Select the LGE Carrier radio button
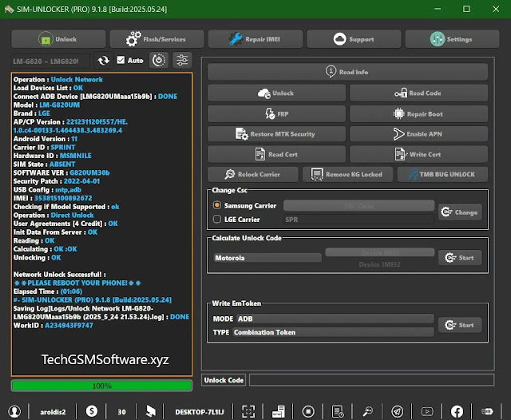 coord(217,218)
